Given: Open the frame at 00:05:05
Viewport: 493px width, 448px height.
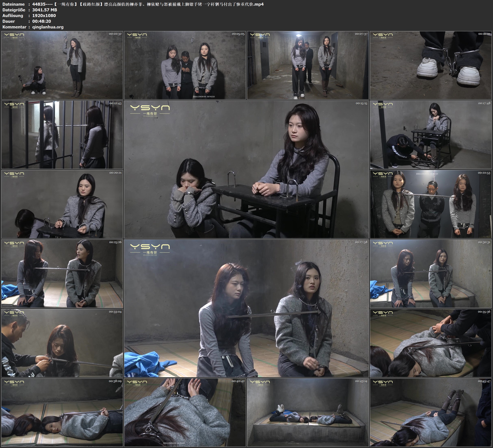Looking at the screenshot, I should point(185,65).
